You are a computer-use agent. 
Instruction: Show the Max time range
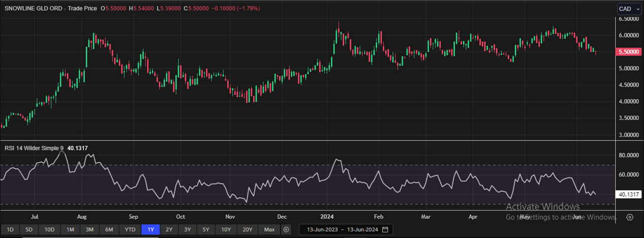pyautogui.click(x=269, y=229)
